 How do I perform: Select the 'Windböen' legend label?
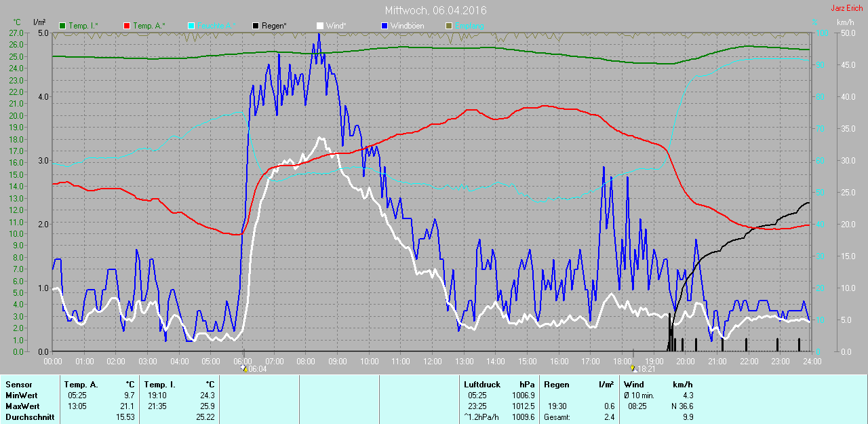(x=407, y=26)
